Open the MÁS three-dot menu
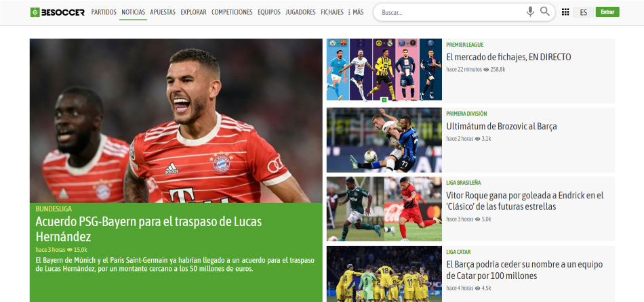 click(356, 12)
